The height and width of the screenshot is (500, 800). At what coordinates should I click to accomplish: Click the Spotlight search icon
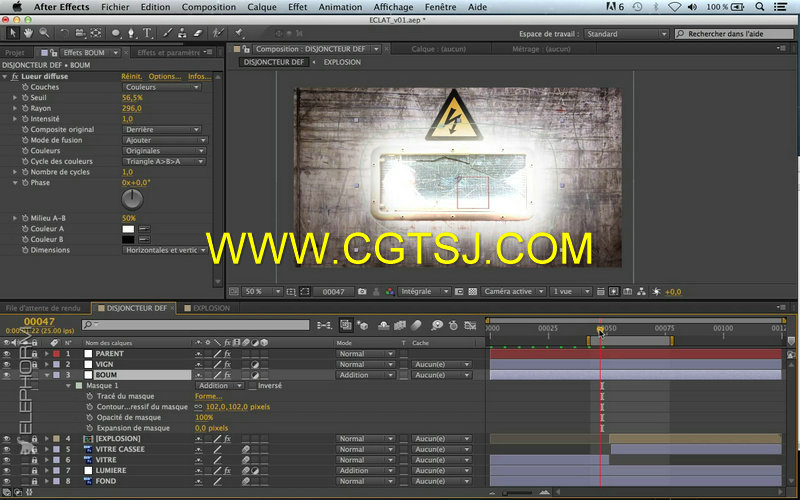tap(760, 7)
